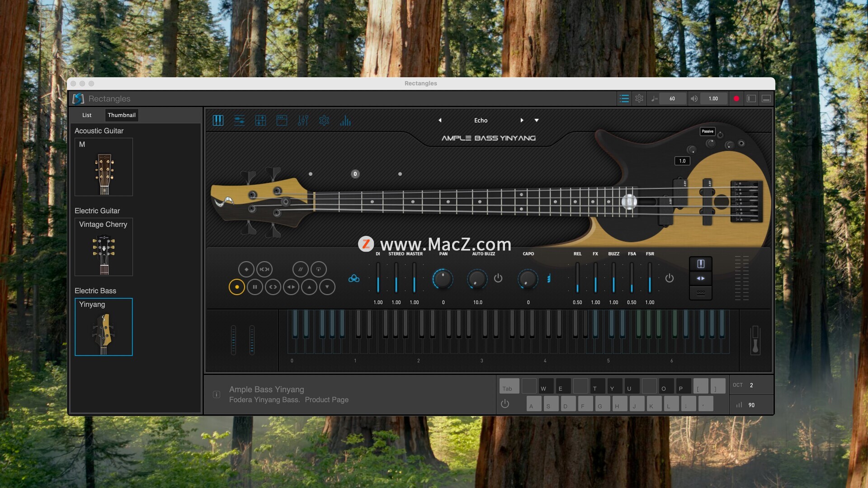868x488 pixels.
Task: Start recording with red record button
Action: [736, 99]
